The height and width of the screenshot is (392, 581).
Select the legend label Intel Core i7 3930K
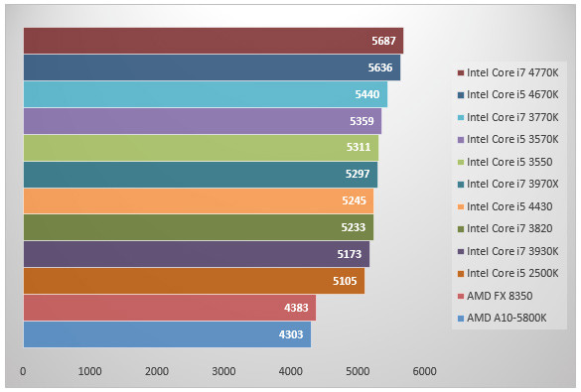(x=512, y=251)
